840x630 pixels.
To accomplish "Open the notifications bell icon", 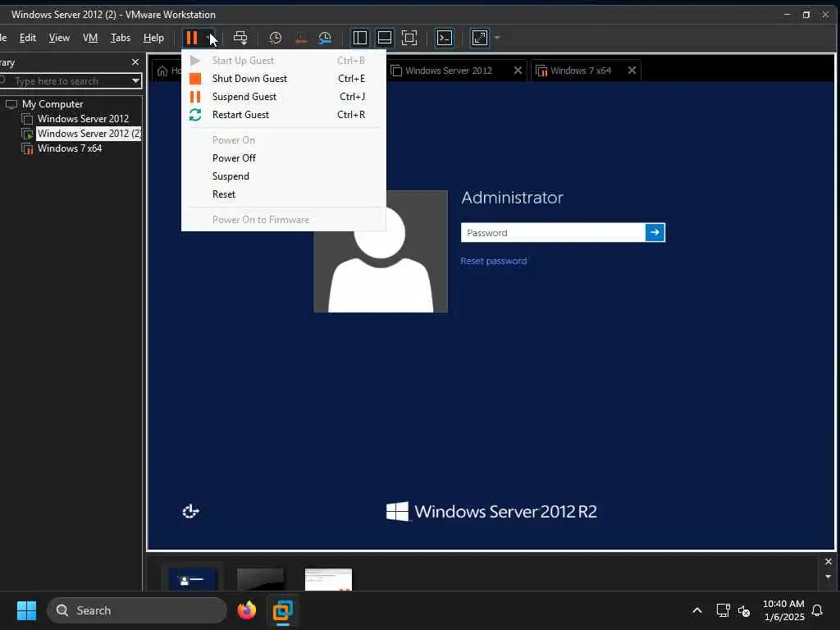I will pyautogui.click(x=818, y=610).
